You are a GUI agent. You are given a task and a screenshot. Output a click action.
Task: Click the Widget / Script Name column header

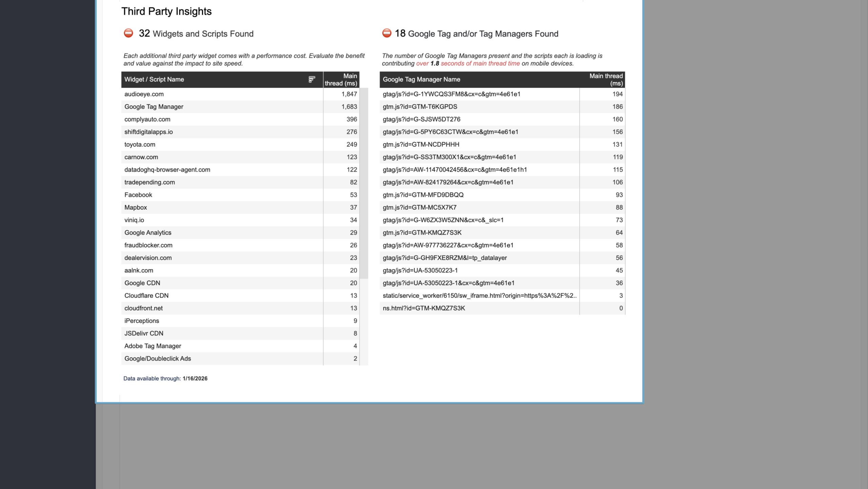tap(222, 79)
